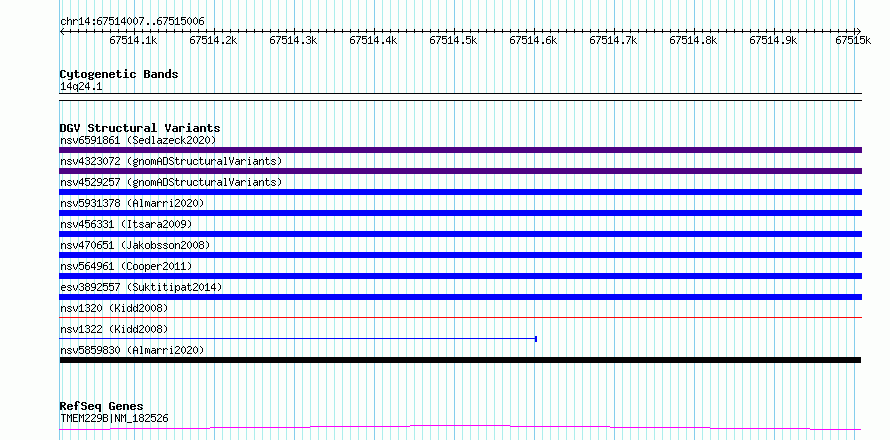This screenshot has height=440, width=890.
Task: Click the 67514.1k ruler tick label
Action: point(133,40)
